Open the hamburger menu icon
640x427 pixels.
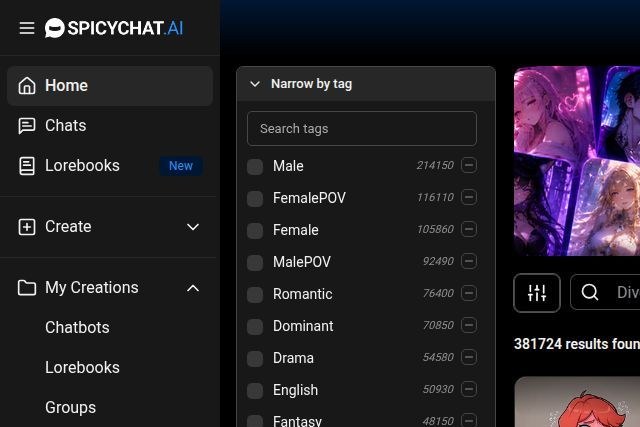(27, 28)
